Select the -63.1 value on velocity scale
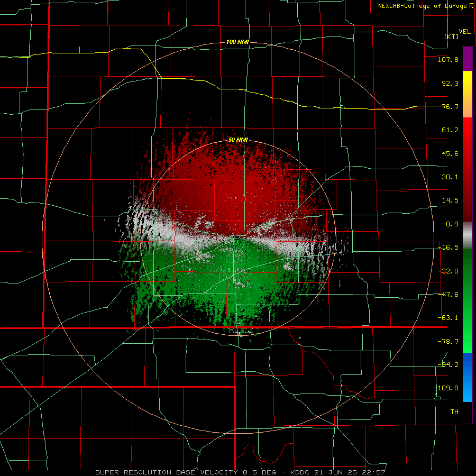This screenshot has width=476, height=476. [x=448, y=318]
